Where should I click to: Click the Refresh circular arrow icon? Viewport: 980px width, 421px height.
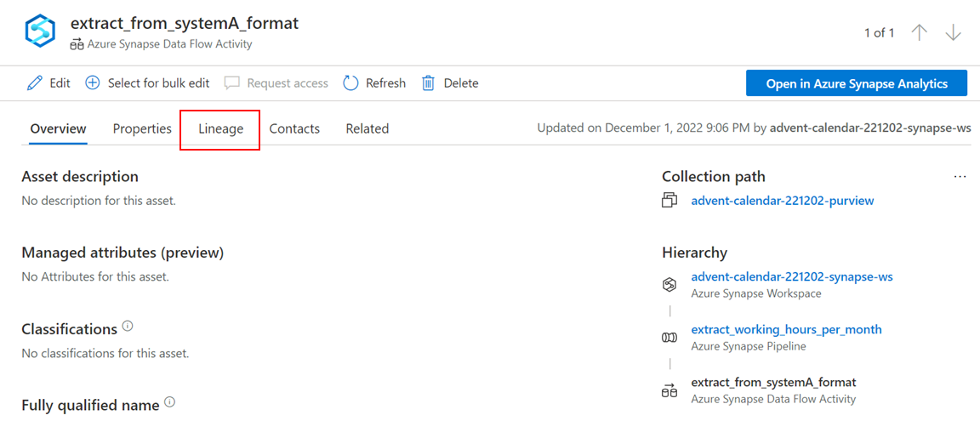tap(350, 83)
